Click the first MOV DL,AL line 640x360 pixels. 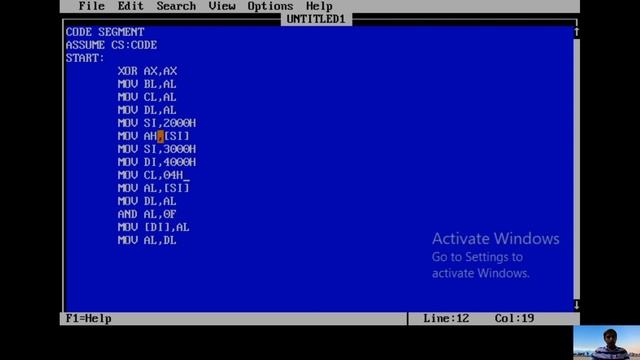coord(147,110)
